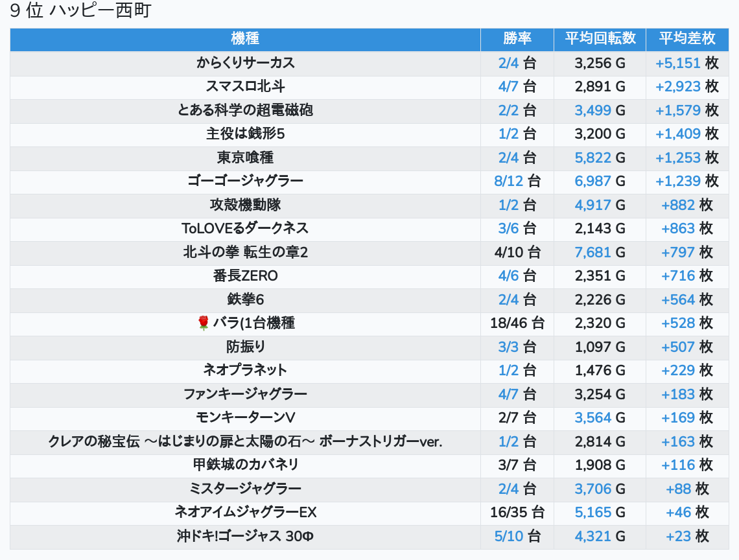Open the 3,499 G link for とある科学の超電磁砲
This screenshot has height=560, width=739.
[x=592, y=110]
